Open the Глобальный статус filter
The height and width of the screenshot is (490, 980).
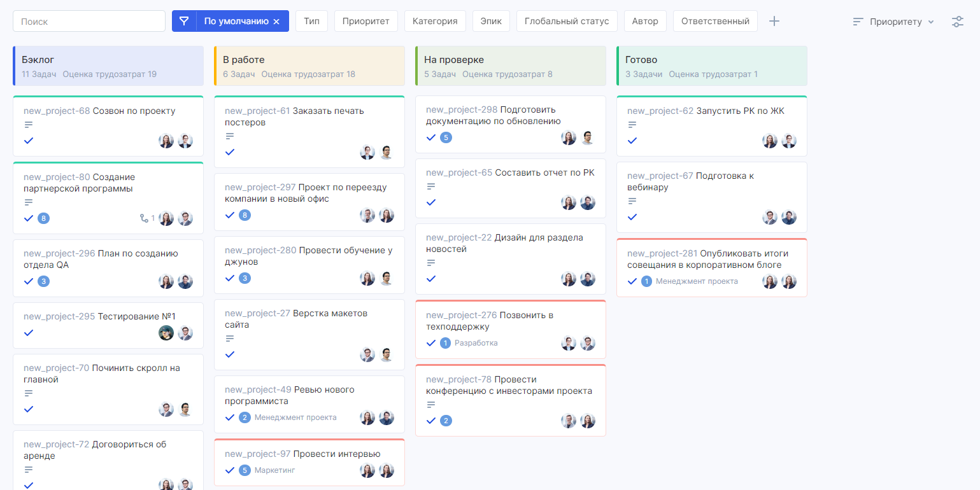click(567, 21)
